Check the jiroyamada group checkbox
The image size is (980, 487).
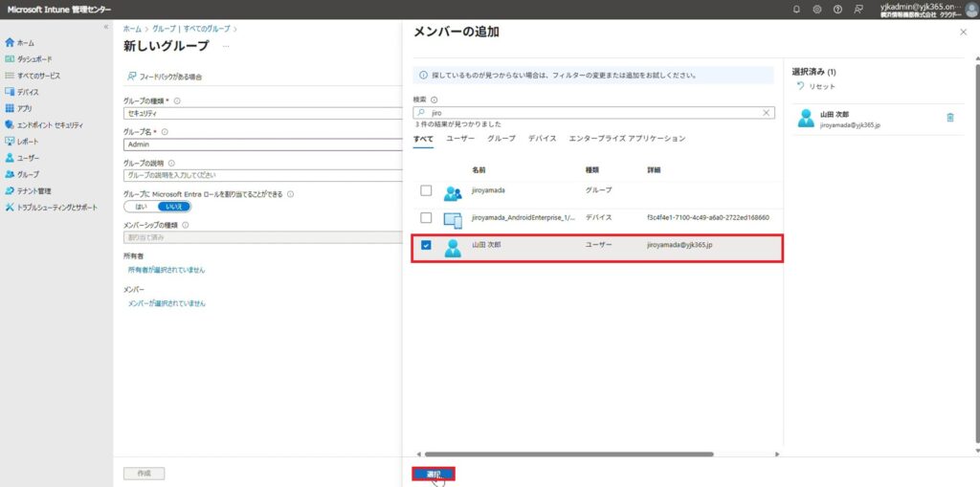(x=426, y=190)
